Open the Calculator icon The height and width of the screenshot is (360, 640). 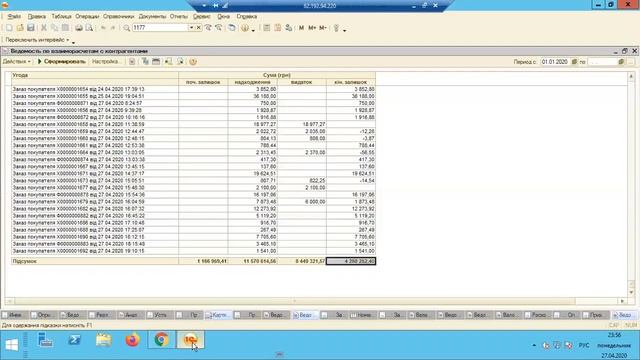pyautogui.click(x=267, y=28)
